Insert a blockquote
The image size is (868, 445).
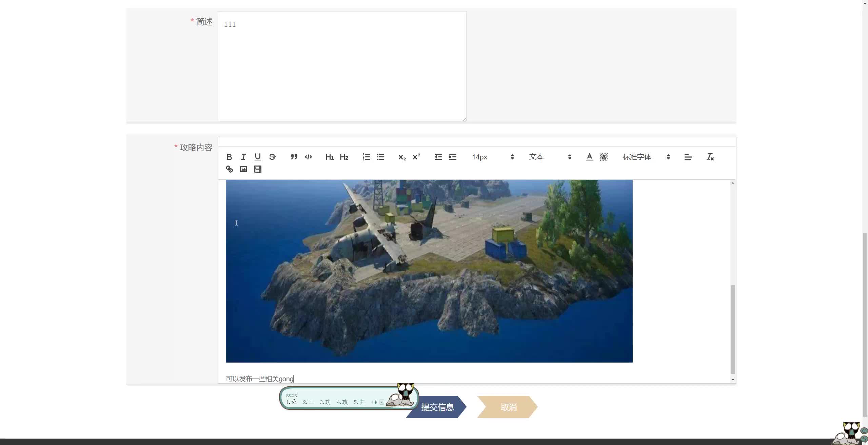[x=294, y=157]
